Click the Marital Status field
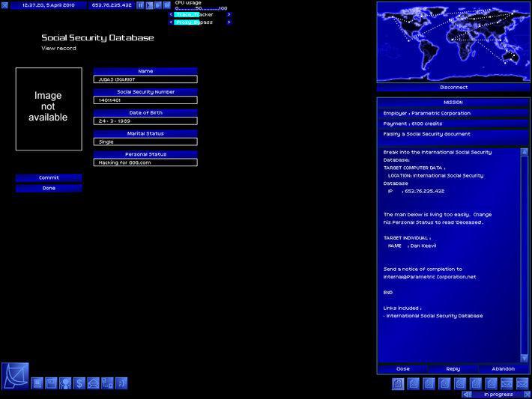The width and height of the screenshot is (532, 399). pos(145,141)
